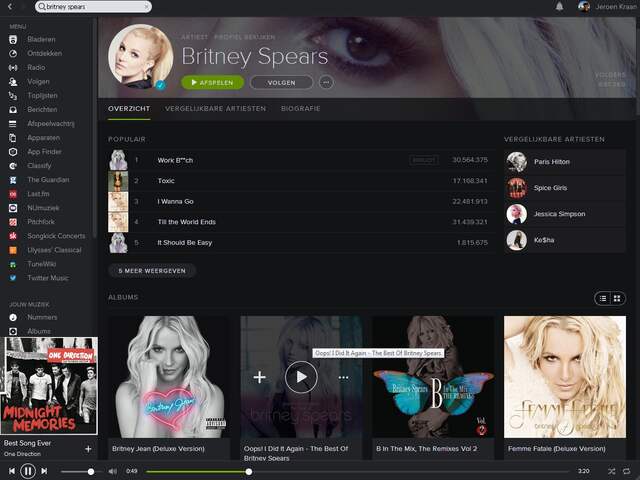Go back with the back arrow
This screenshot has height=480, width=640.
(x=10, y=7)
